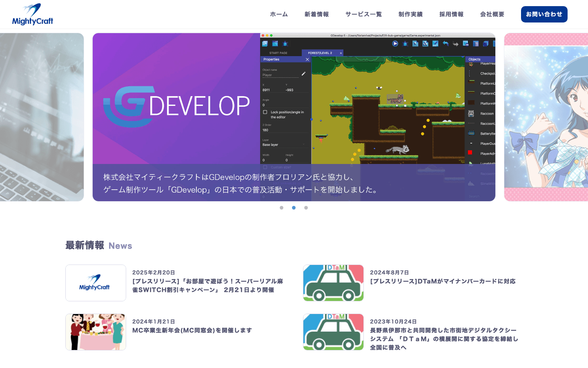The height and width of the screenshot is (368, 588).
Task: Navigate to 採用情報 page
Action: pyautogui.click(x=452, y=14)
